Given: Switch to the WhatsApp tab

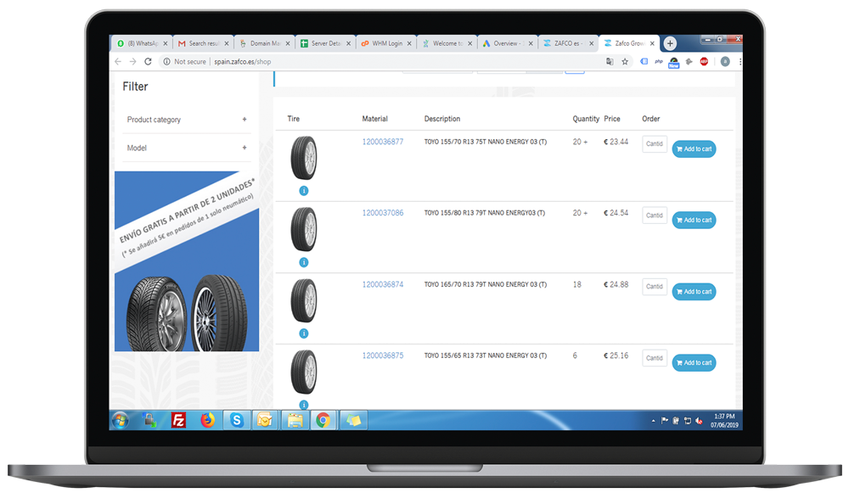Looking at the screenshot, I should (x=141, y=43).
